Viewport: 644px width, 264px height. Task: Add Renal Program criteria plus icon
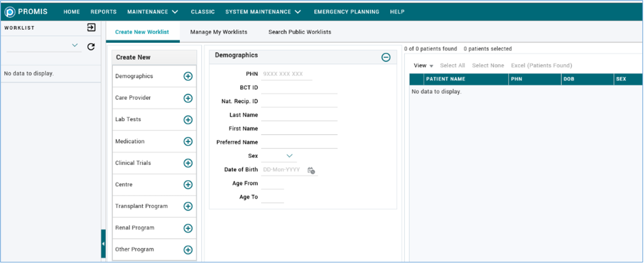188,228
